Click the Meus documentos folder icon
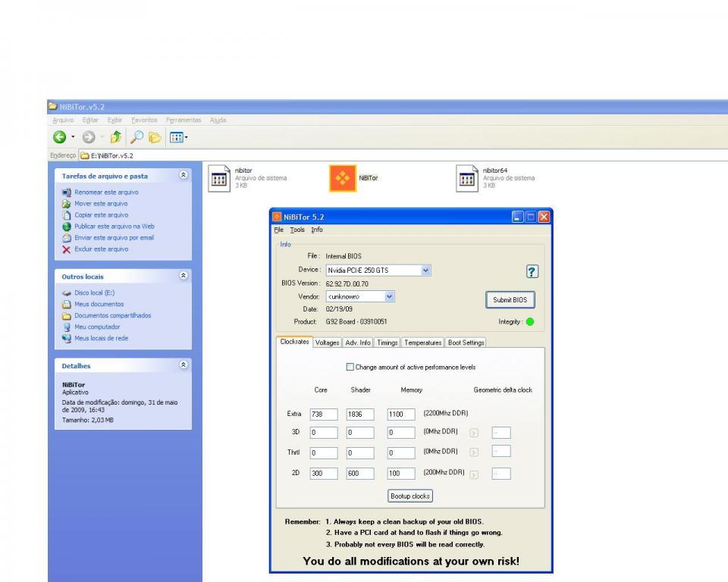 (67, 305)
